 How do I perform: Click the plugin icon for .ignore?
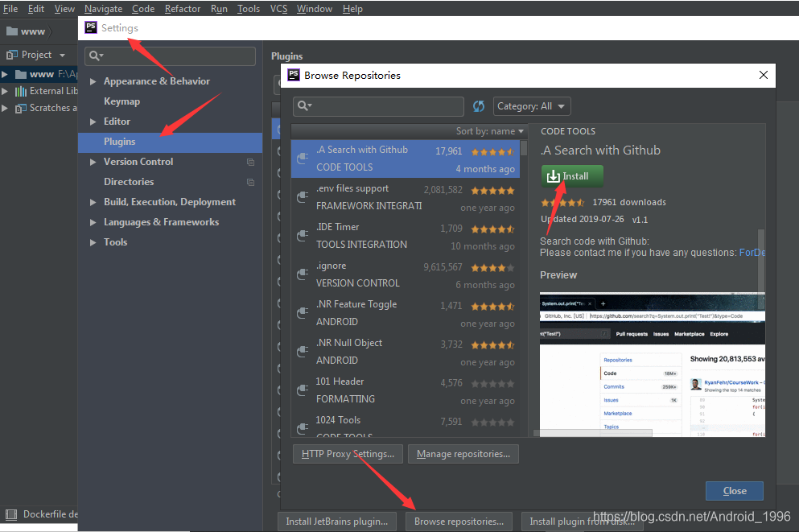coord(303,274)
